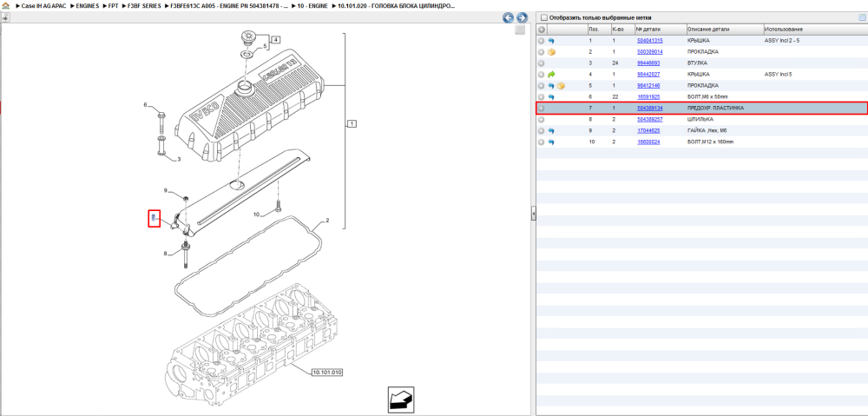This screenshot has height=416, width=868.
Task: Click blue replacement arrow in row 10
Action: tap(551, 142)
